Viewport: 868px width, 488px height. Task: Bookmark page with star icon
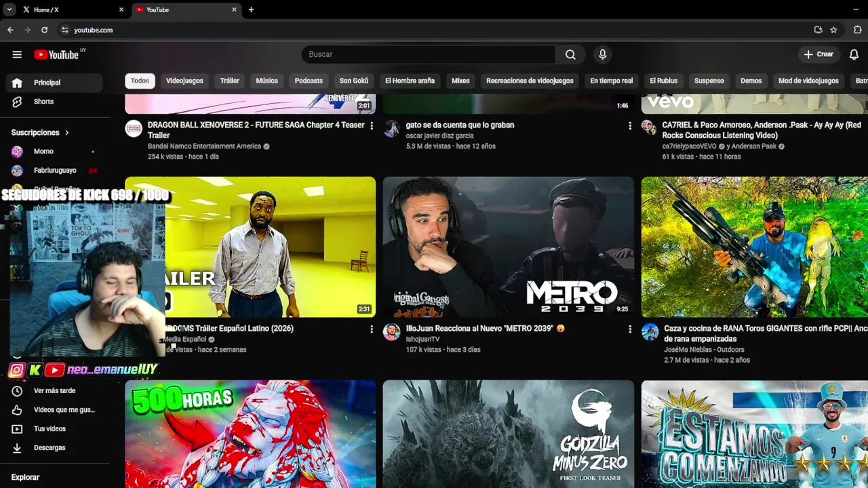[834, 30]
